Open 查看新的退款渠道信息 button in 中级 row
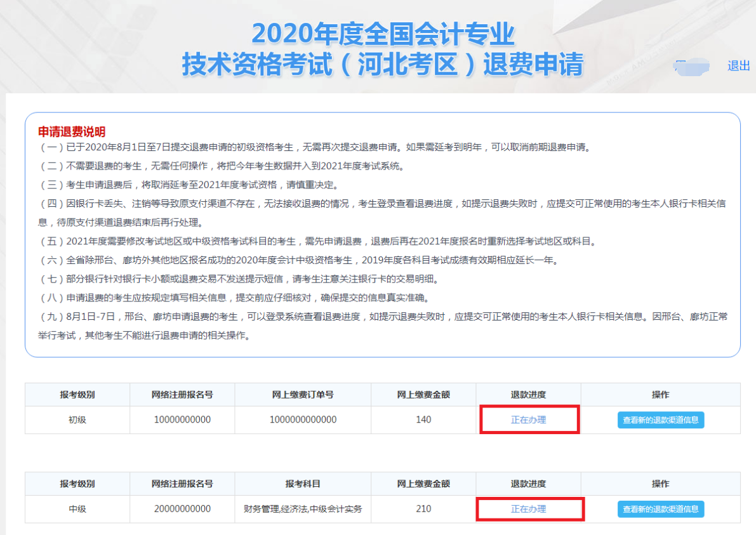Image resolution: width=756 pixels, height=535 pixels. 661,509
